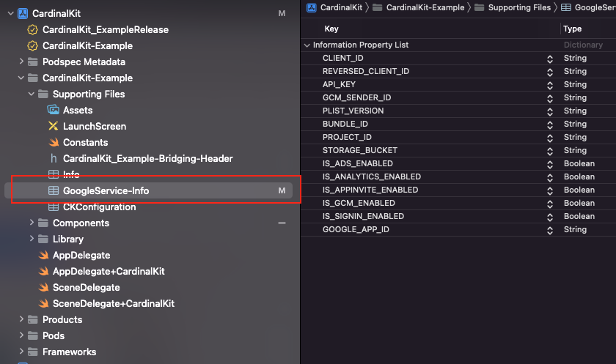Collapse the Information Property List row
Viewport: 616px width, 364px height.
tap(307, 45)
